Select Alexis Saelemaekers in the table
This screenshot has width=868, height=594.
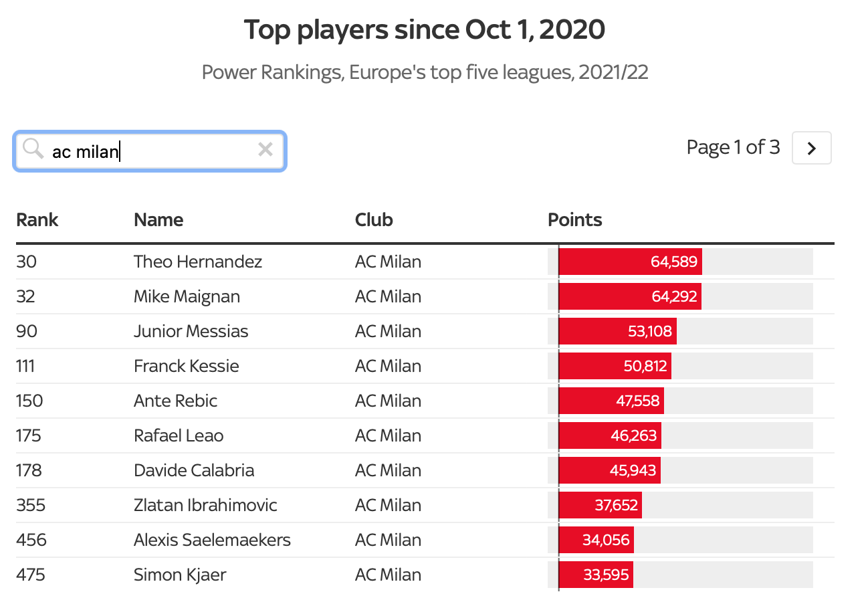click(x=212, y=540)
